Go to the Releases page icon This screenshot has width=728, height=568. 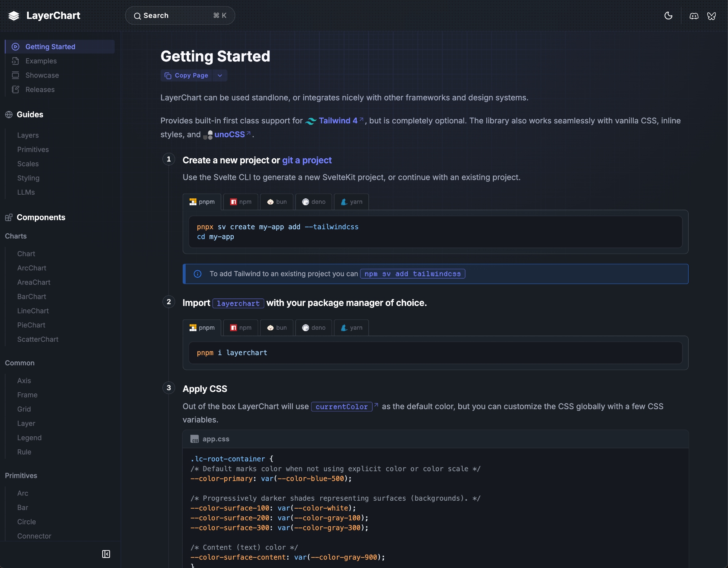[15, 90]
